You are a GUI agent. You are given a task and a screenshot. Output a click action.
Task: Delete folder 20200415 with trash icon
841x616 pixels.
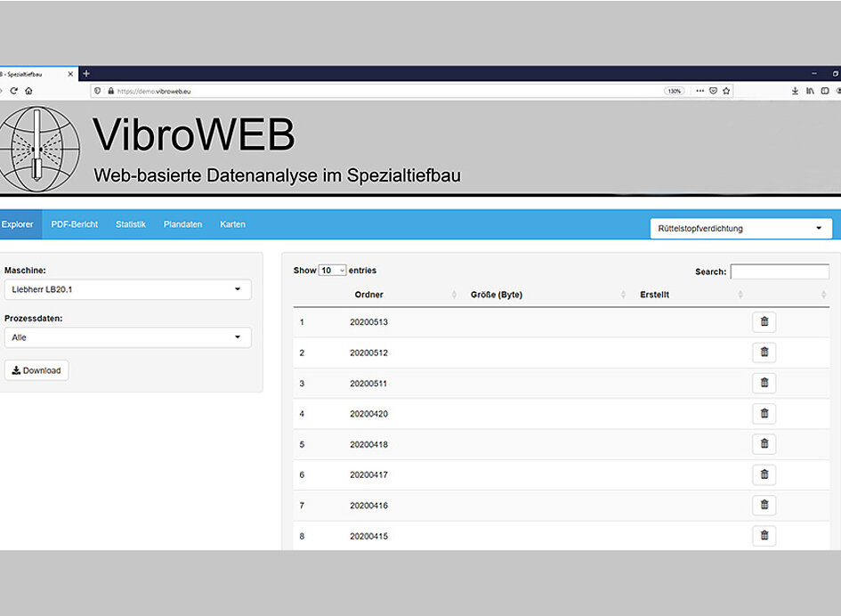coord(764,536)
